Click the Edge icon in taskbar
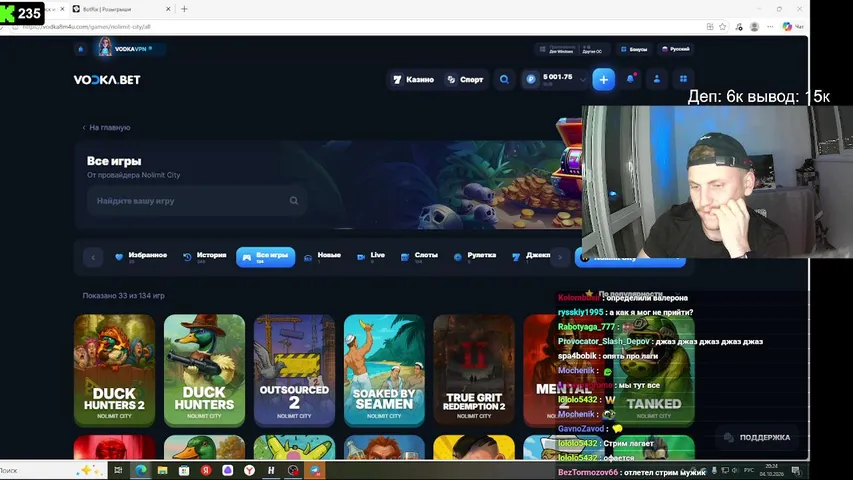Viewport: 853px width, 480px height. pyautogui.click(x=141, y=470)
